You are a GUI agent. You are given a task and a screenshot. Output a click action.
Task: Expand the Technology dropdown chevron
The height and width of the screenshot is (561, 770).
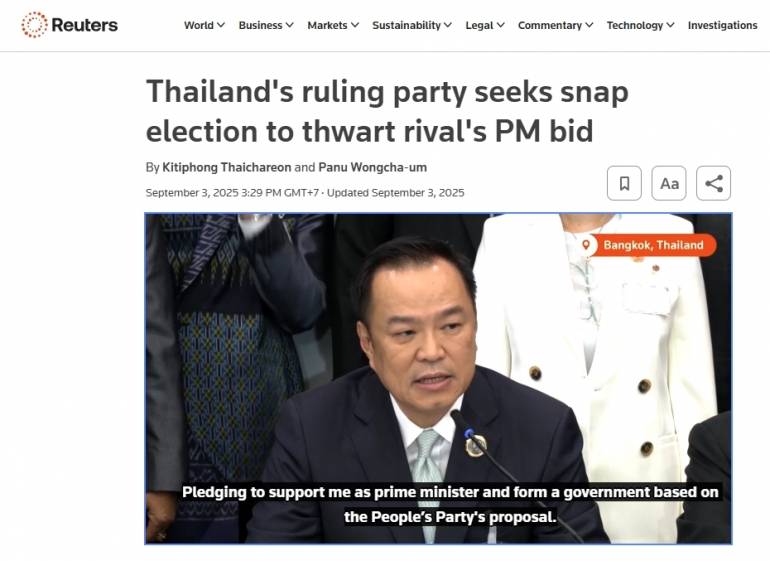(670, 25)
